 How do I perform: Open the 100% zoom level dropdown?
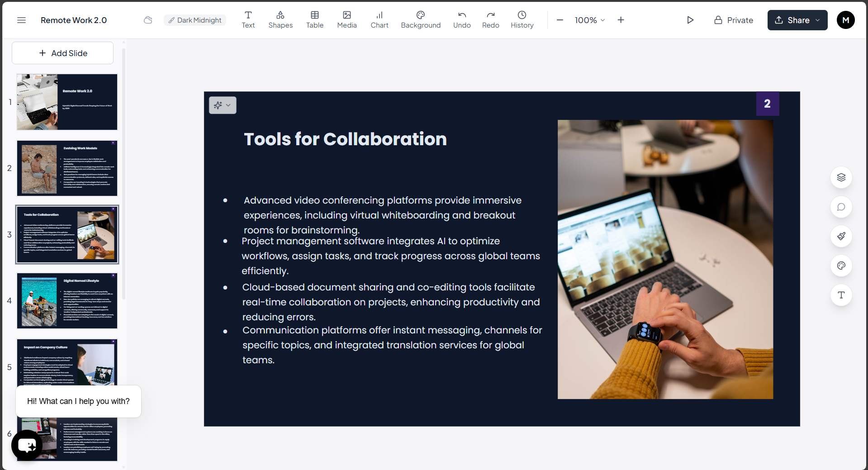pos(589,20)
